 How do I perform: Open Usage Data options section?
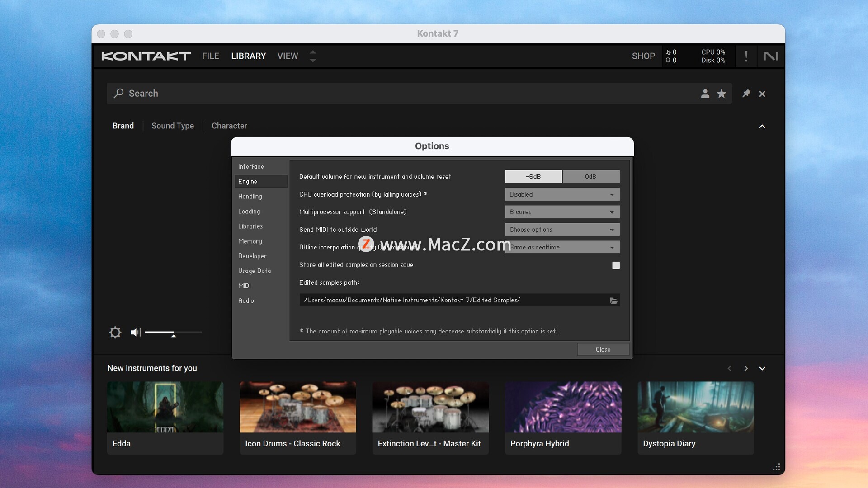[260, 271]
